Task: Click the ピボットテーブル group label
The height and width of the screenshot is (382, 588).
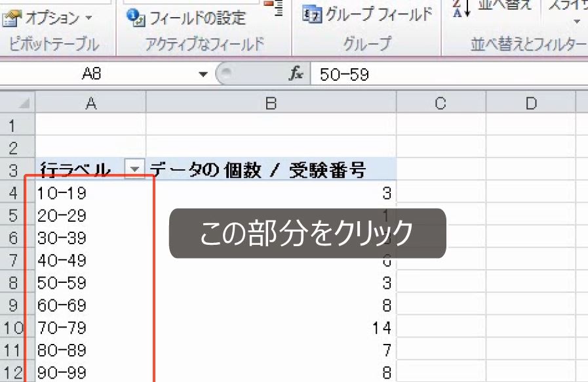Action: pyautogui.click(x=54, y=44)
